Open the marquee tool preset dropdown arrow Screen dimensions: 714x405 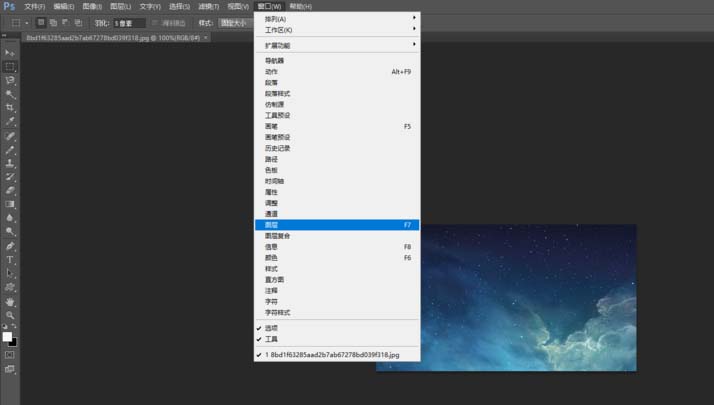coord(27,23)
